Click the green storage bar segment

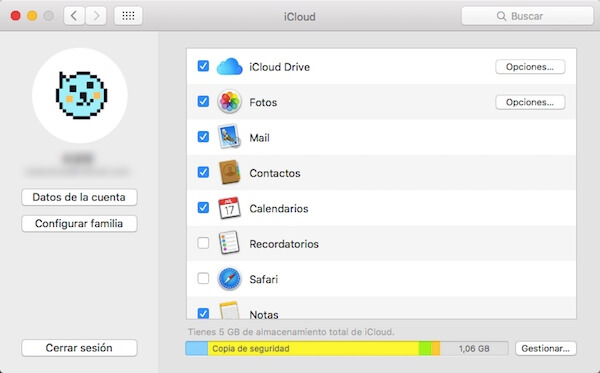tap(425, 349)
